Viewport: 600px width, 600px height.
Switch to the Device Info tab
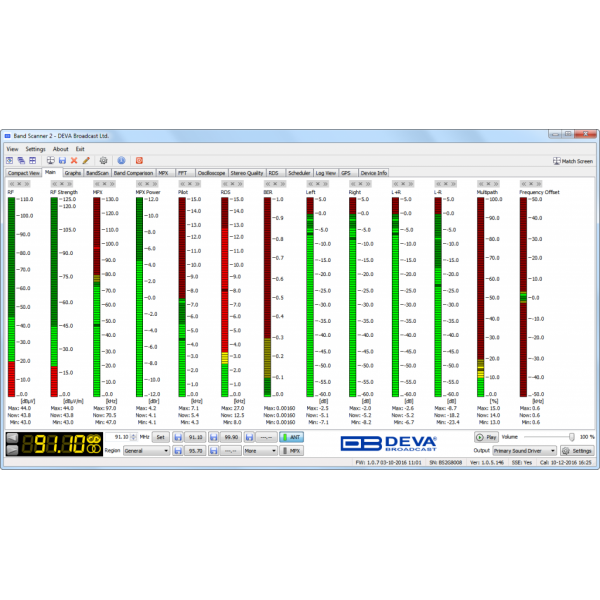[x=373, y=173]
